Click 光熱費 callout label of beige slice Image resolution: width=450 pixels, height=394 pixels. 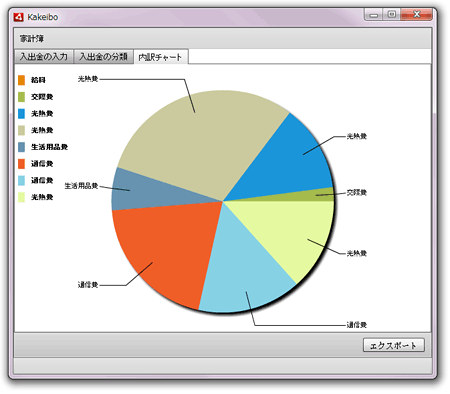[88, 79]
